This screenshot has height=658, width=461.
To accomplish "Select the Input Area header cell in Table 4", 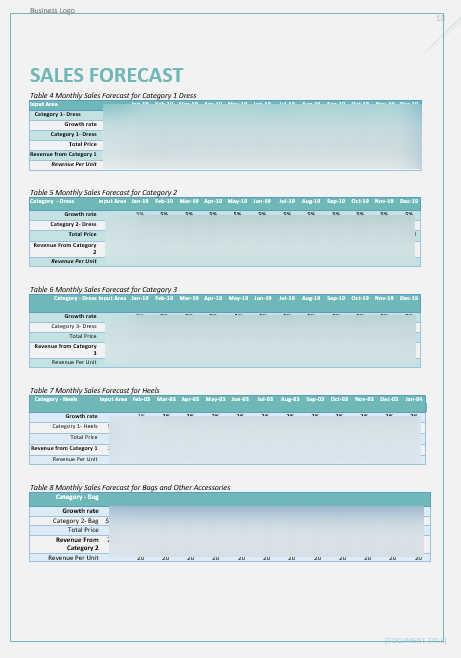I will click(x=44, y=104).
